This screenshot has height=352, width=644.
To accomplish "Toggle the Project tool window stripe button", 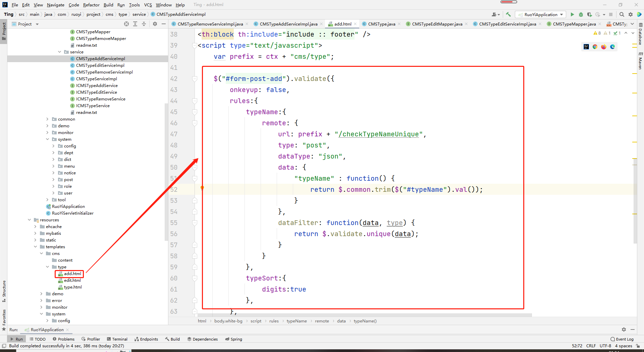I will tap(4, 31).
